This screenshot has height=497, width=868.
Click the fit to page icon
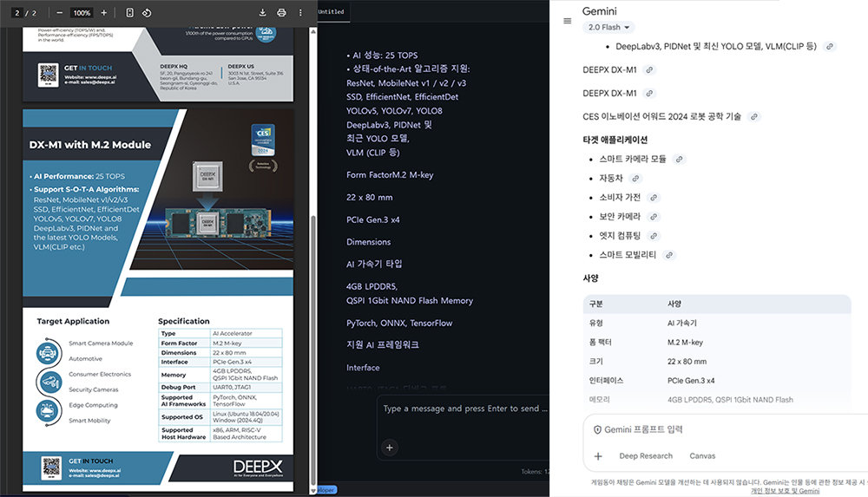click(x=130, y=13)
